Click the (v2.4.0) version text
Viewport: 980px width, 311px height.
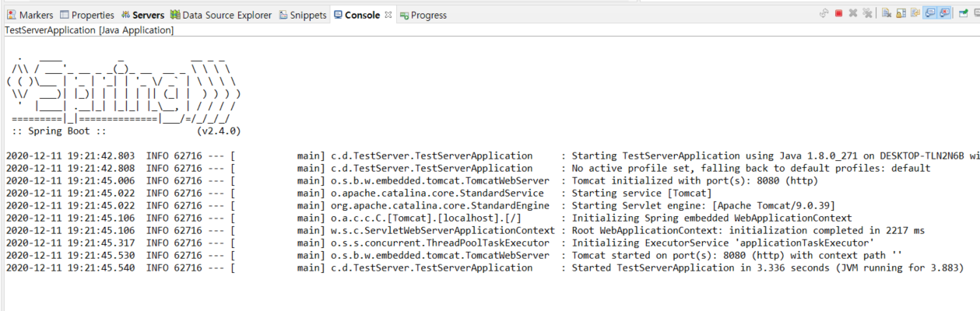click(219, 131)
